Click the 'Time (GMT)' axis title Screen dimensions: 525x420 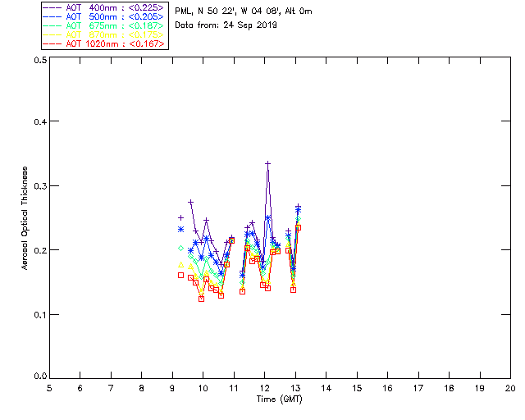[x=280, y=399]
